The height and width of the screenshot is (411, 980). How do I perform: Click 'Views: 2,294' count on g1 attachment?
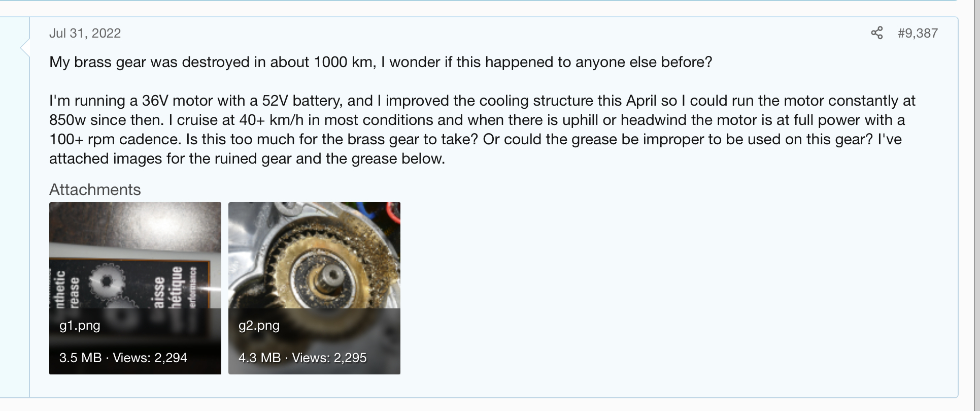pos(150,358)
